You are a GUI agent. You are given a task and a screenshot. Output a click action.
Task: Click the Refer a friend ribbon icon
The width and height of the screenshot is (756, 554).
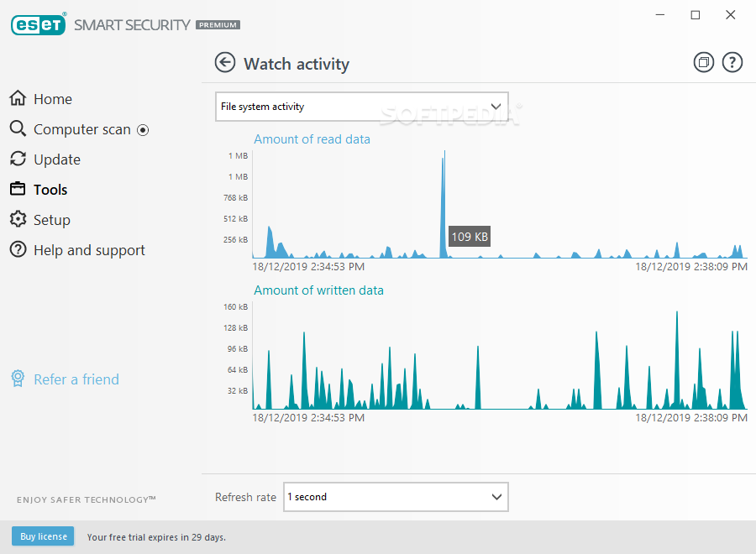18,379
